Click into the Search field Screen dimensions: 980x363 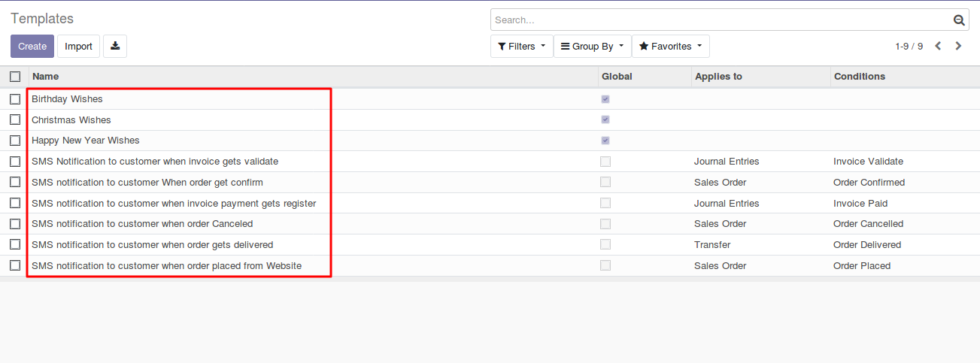pyautogui.click(x=722, y=20)
